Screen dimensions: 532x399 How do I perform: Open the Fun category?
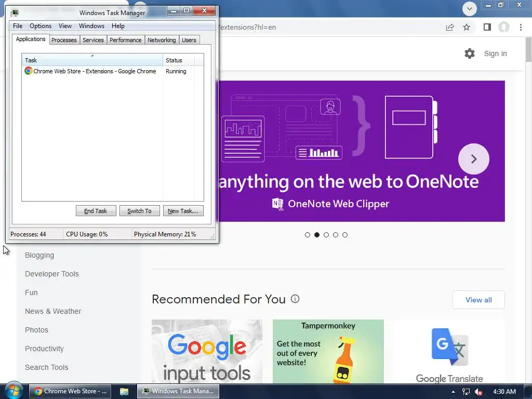(31, 292)
